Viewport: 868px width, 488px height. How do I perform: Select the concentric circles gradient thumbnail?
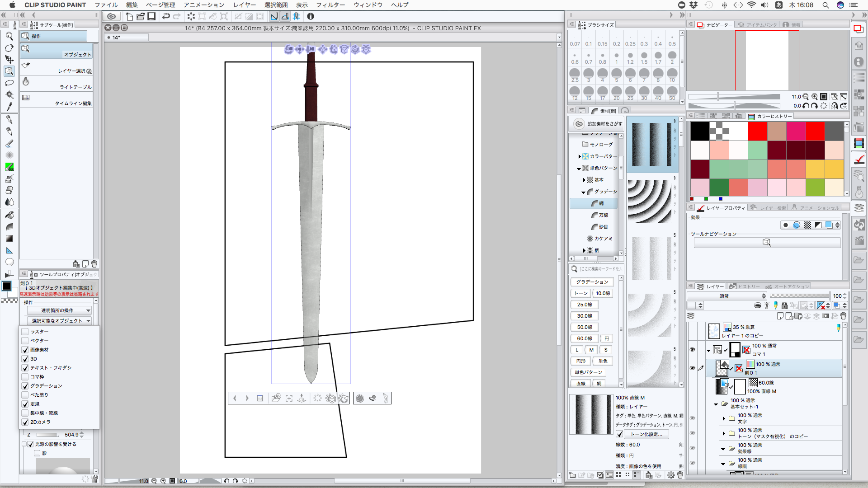(649, 202)
